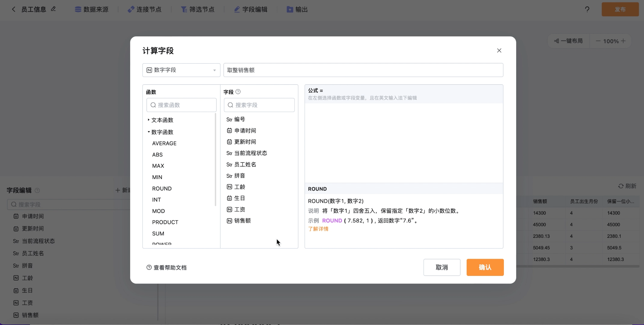Select the MIN function

click(157, 177)
